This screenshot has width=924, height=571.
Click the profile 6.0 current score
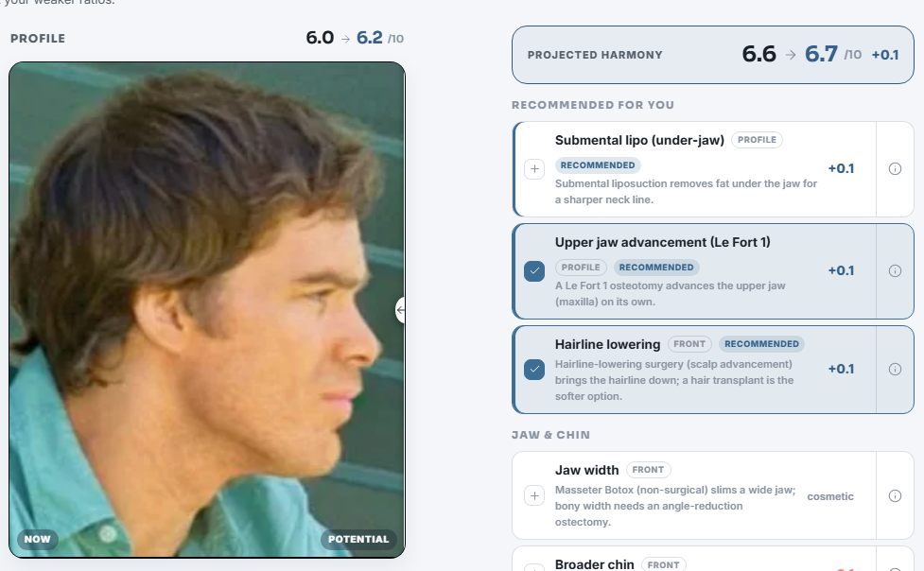tap(320, 38)
